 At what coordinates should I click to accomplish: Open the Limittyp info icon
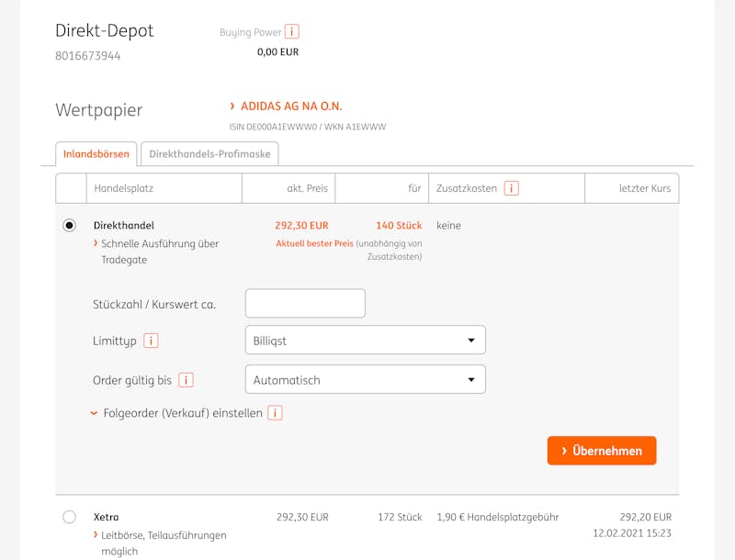click(151, 341)
